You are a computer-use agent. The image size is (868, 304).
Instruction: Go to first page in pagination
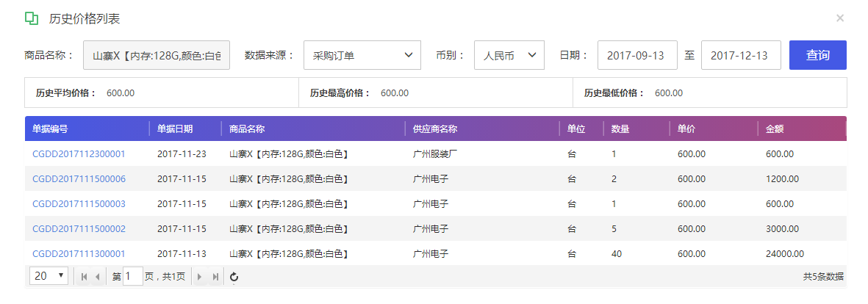(84, 277)
